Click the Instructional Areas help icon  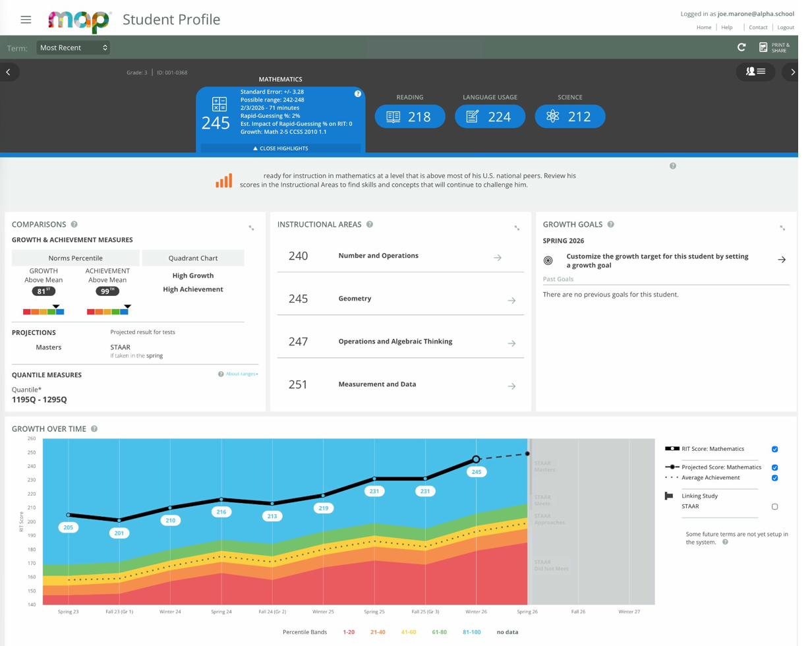coord(370,225)
